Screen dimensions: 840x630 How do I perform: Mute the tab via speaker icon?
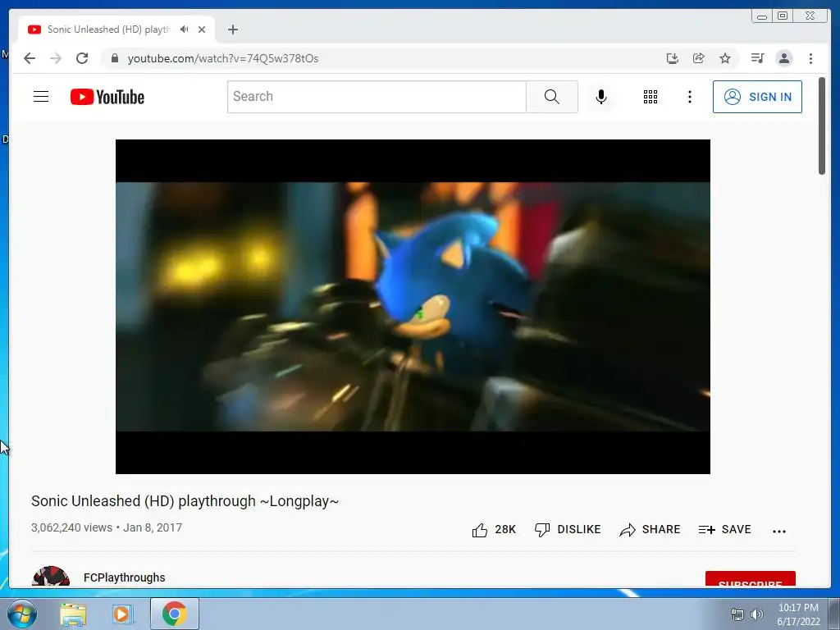pos(185,30)
